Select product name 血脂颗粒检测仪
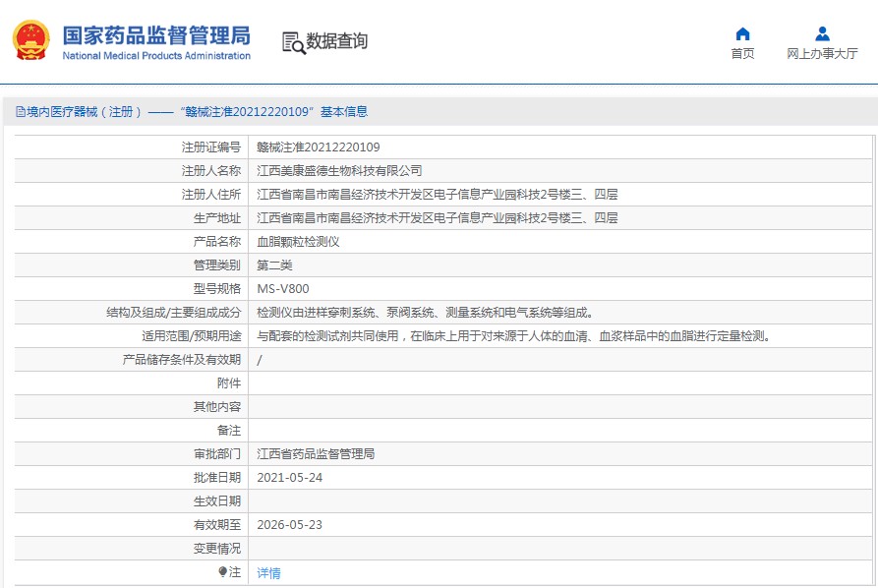Screen dimensions: 878x588 click(x=299, y=241)
